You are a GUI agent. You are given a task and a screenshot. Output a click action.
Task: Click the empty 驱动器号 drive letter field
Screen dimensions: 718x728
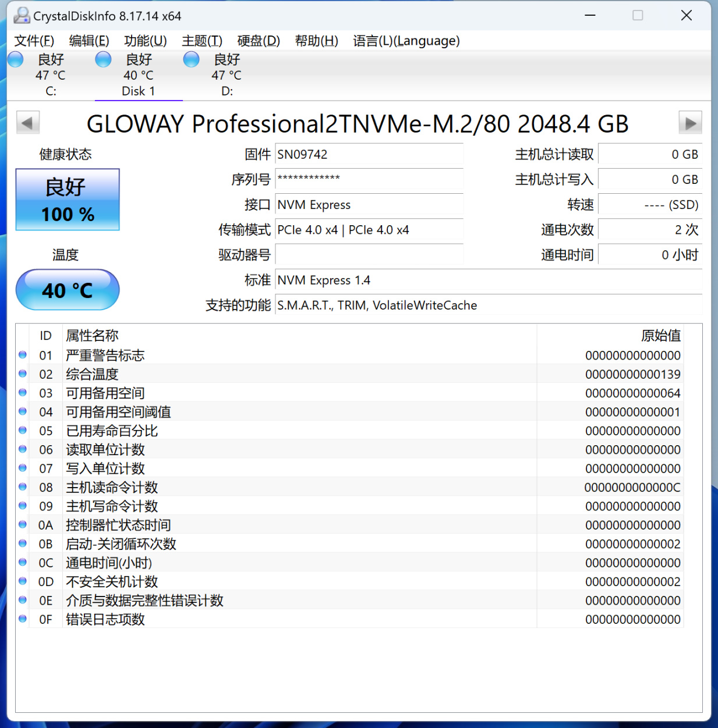point(369,255)
